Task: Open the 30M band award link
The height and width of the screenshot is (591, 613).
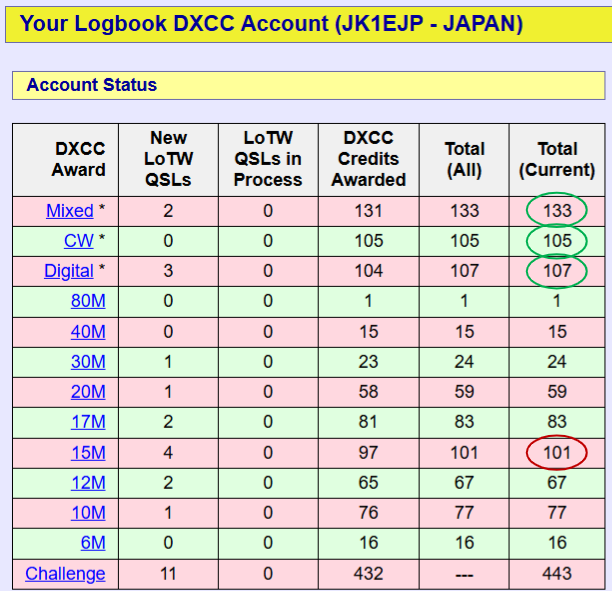Action: coord(88,362)
